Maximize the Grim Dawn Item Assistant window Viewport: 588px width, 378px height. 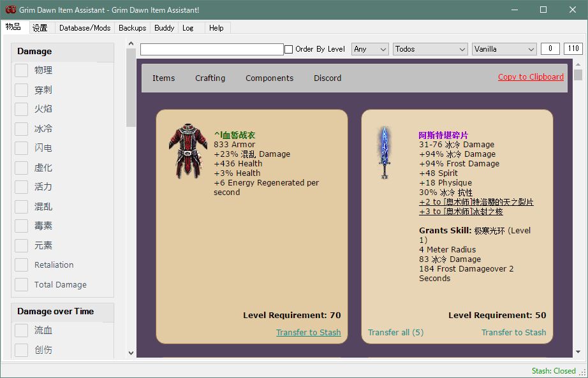(543, 10)
